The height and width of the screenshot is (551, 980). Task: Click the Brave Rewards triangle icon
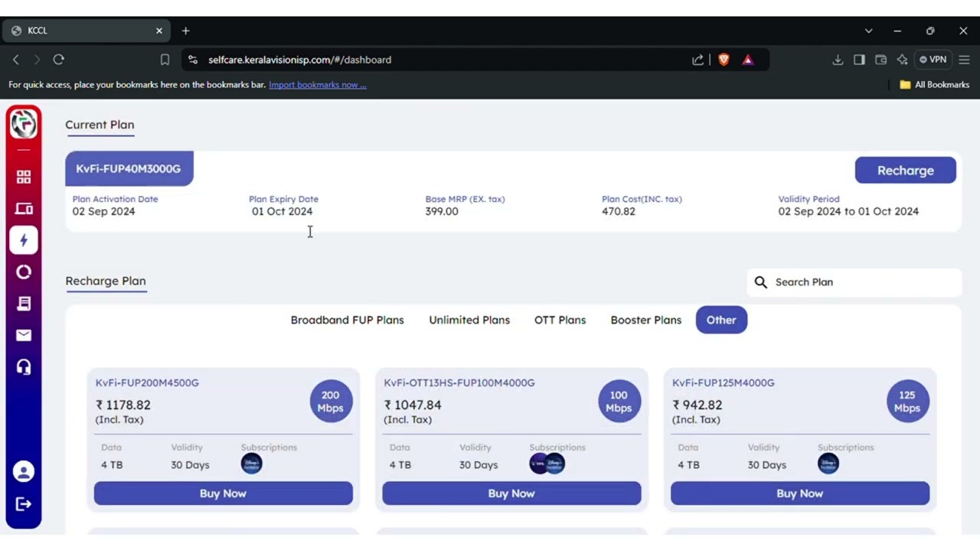[748, 60]
